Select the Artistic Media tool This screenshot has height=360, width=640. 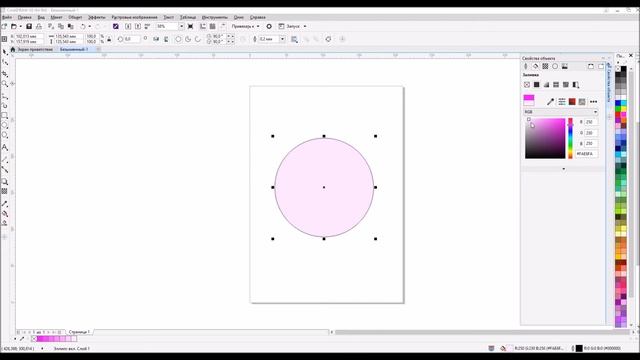(x=5, y=106)
